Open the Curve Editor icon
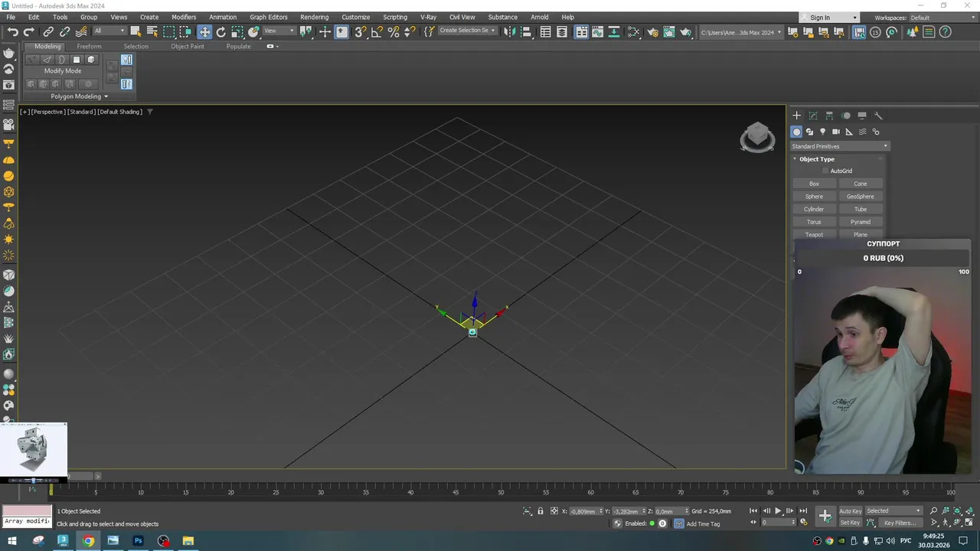The width and height of the screenshot is (980, 551). tap(597, 31)
